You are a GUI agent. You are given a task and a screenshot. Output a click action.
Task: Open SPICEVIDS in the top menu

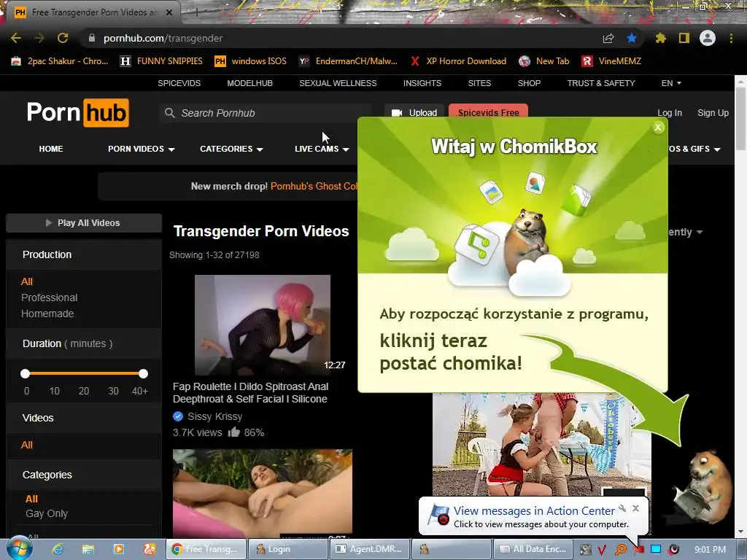(179, 83)
